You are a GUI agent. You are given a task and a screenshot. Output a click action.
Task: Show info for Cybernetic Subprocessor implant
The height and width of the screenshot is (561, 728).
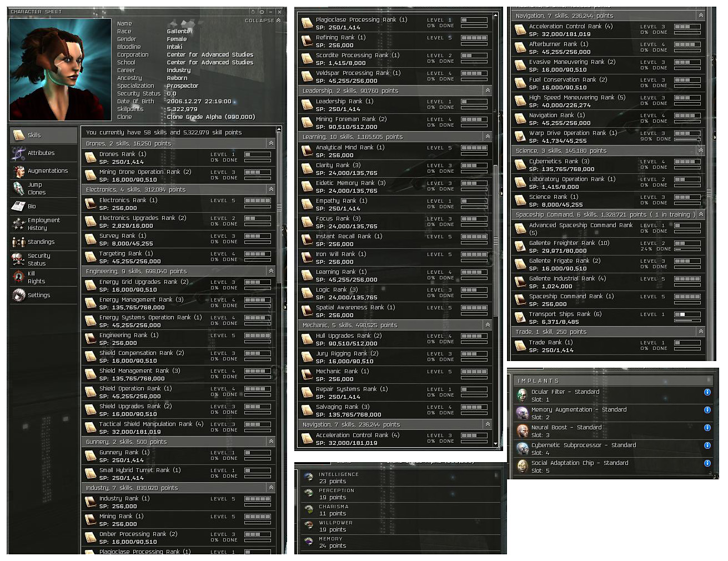[x=707, y=445]
